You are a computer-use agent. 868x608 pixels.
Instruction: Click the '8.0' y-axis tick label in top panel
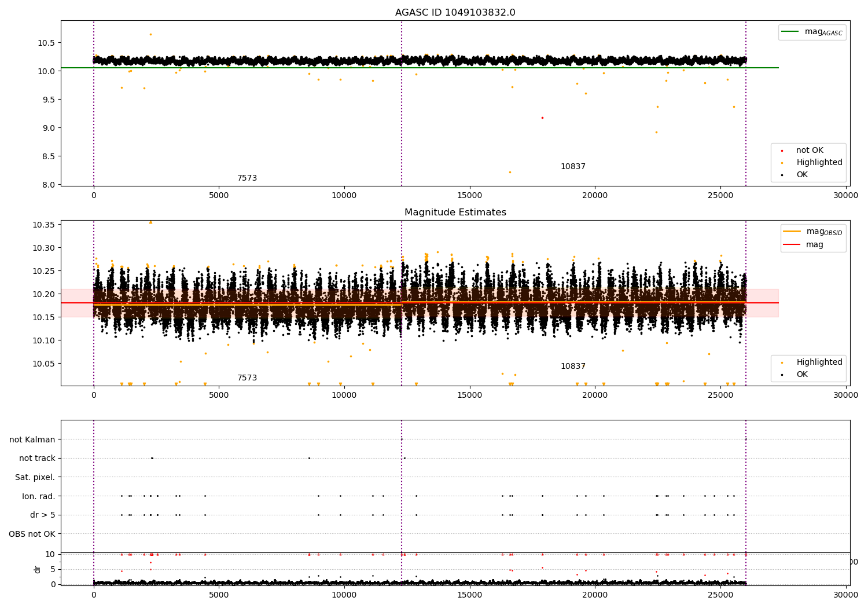[49, 185]
